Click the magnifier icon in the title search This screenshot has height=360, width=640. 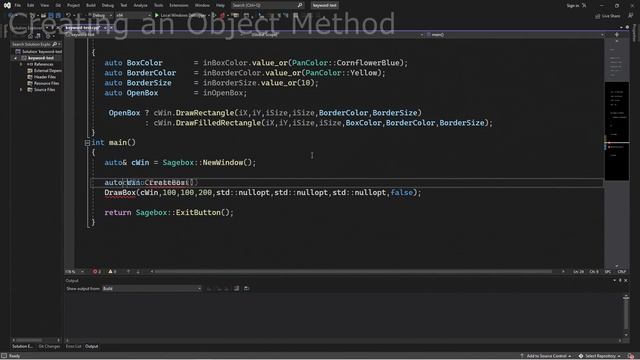click(300, 5)
